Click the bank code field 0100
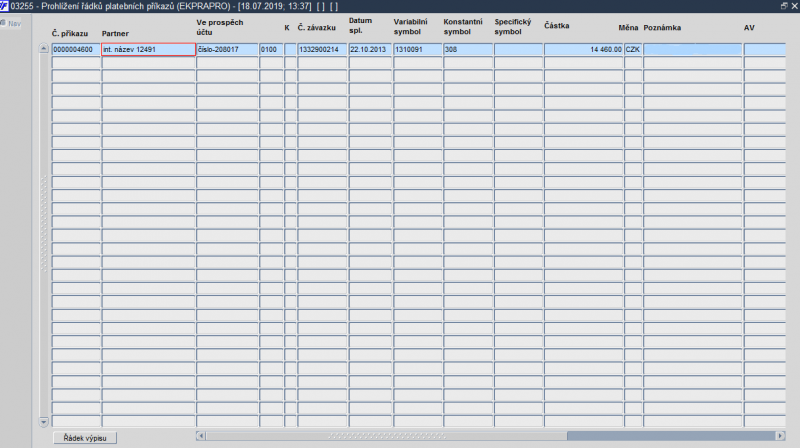800x448 pixels. click(x=271, y=49)
